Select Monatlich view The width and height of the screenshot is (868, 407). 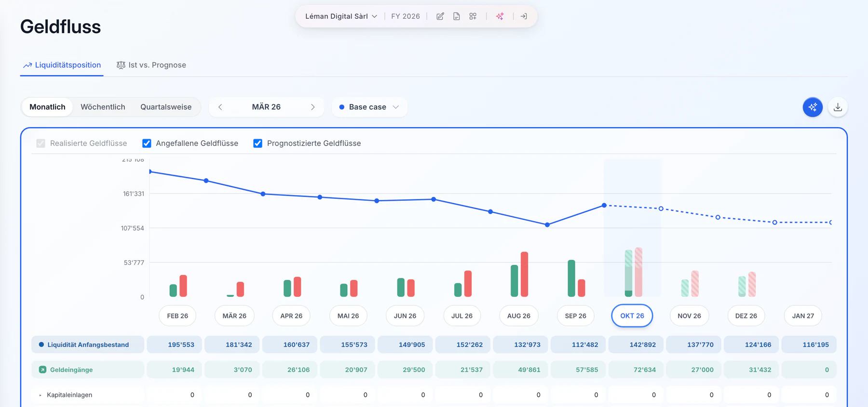[x=47, y=107]
